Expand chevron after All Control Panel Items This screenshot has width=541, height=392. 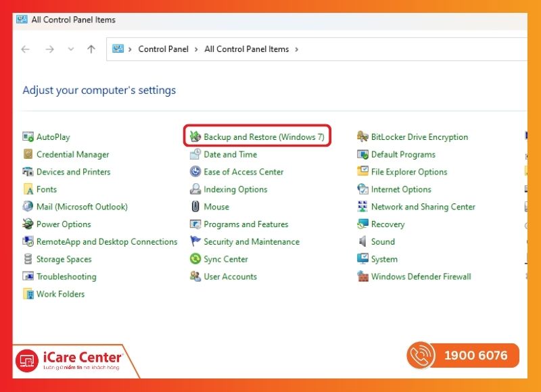296,49
